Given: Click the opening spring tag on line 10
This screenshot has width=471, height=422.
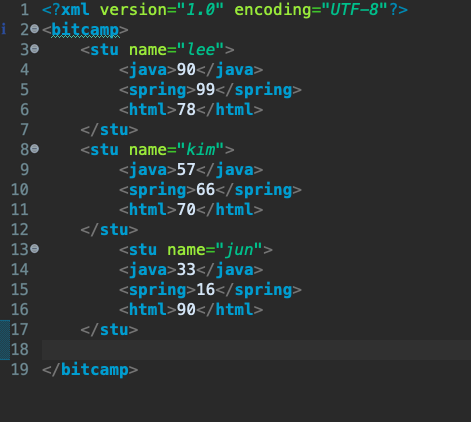Looking at the screenshot, I should point(157,190).
